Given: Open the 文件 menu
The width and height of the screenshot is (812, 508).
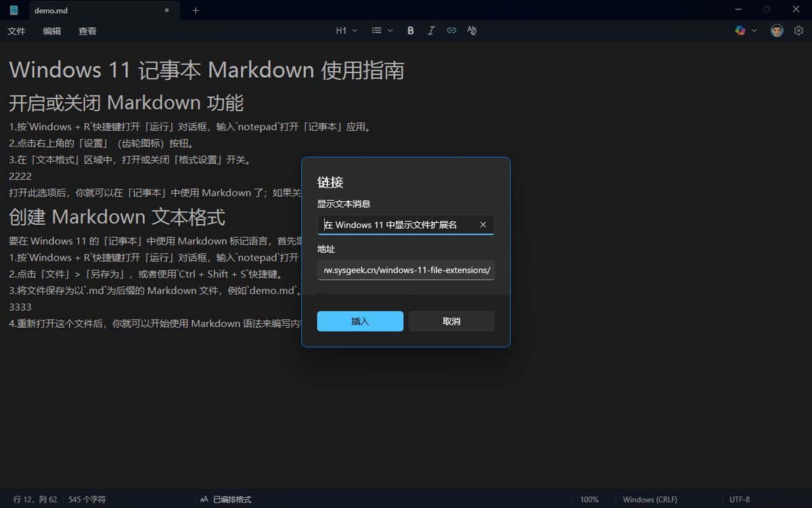Looking at the screenshot, I should pyautogui.click(x=16, y=31).
